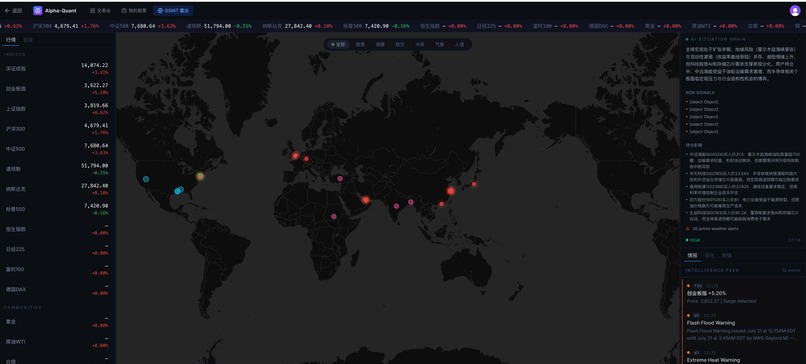Open the 道琼斯 row in index list
The width and height of the screenshot is (806, 364).
point(57,169)
